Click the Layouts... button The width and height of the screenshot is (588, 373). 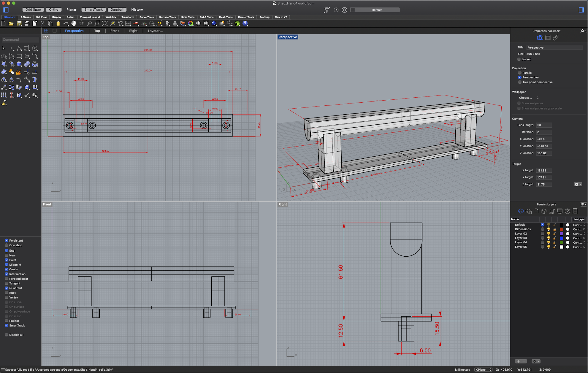(x=155, y=31)
